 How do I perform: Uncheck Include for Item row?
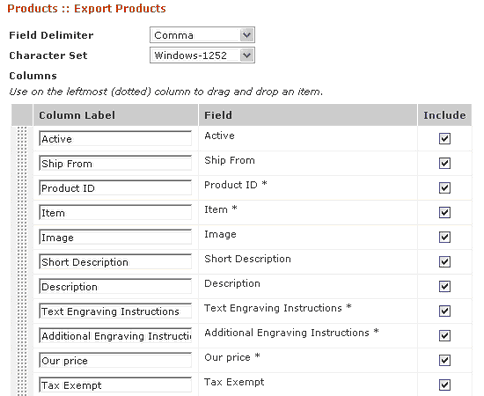coord(445,213)
